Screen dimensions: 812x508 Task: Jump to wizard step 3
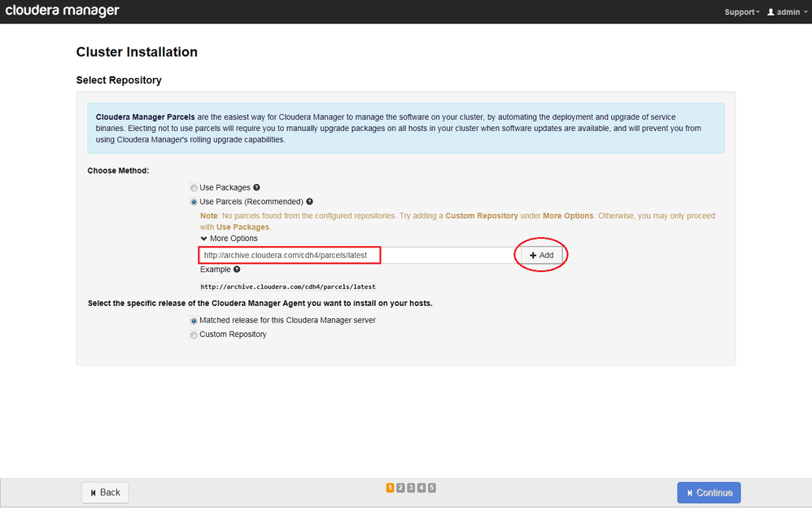[411, 488]
